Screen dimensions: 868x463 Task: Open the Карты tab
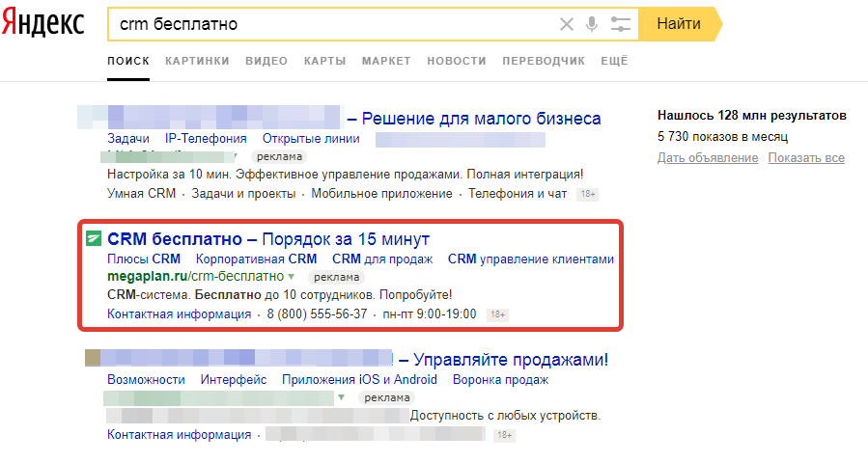point(324,61)
